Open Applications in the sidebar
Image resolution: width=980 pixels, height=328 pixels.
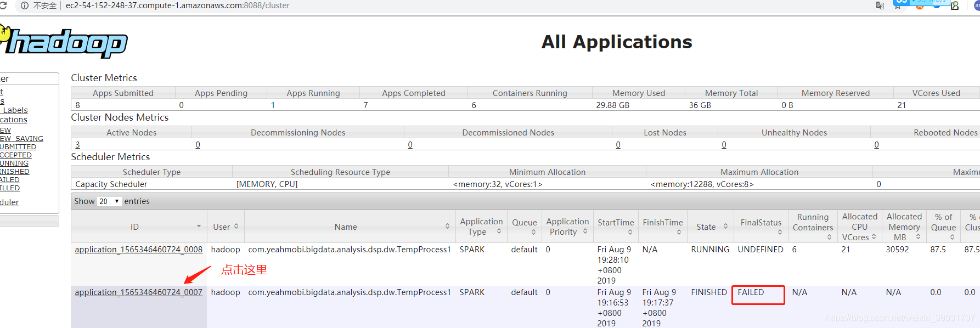pyautogui.click(x=14, y=120)
